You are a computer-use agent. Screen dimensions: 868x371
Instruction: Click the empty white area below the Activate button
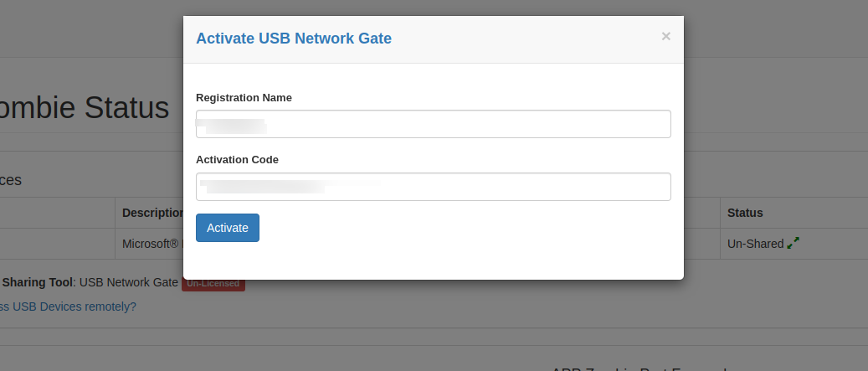click(x=433, y=260)
